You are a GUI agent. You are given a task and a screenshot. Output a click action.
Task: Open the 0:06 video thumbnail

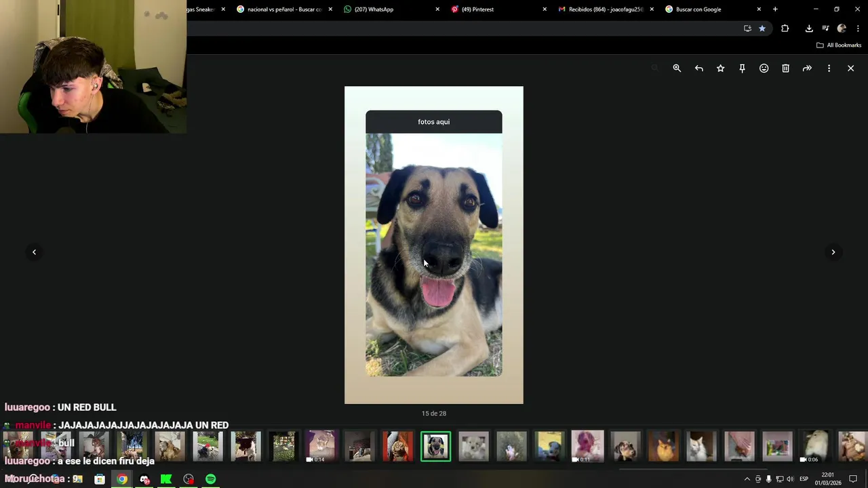[815, 447]
